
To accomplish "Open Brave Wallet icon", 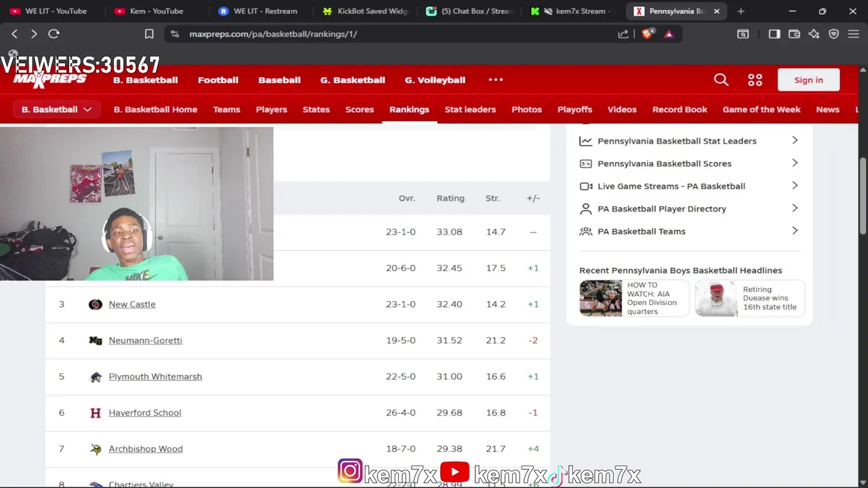I will point(794,34).
